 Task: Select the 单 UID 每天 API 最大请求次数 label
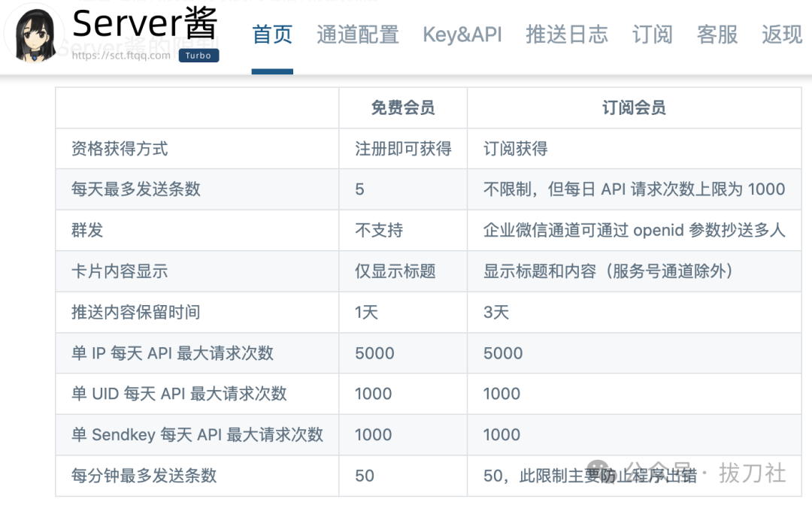tap(179, 394)
